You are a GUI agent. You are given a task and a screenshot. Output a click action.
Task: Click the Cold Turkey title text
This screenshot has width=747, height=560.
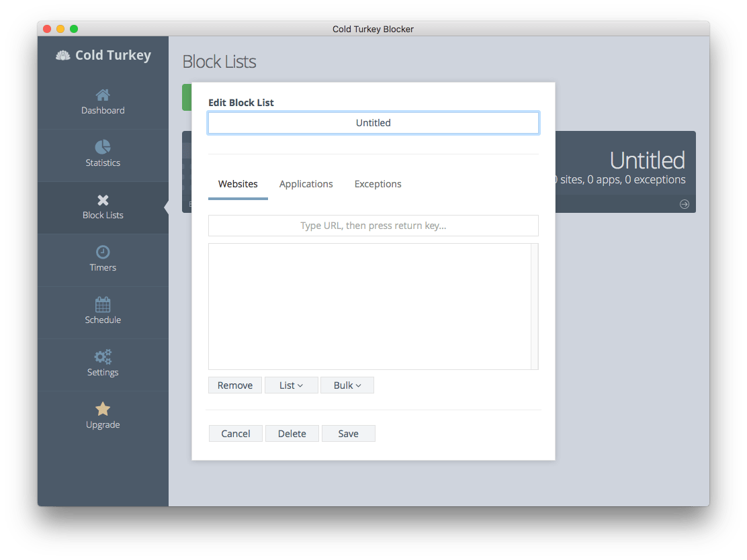[113, 55]
